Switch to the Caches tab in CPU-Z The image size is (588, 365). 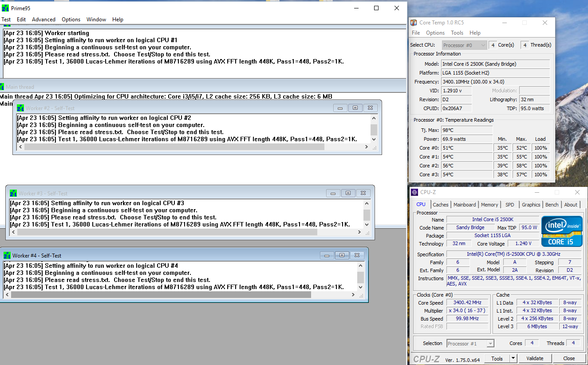[x=441, y=205]
